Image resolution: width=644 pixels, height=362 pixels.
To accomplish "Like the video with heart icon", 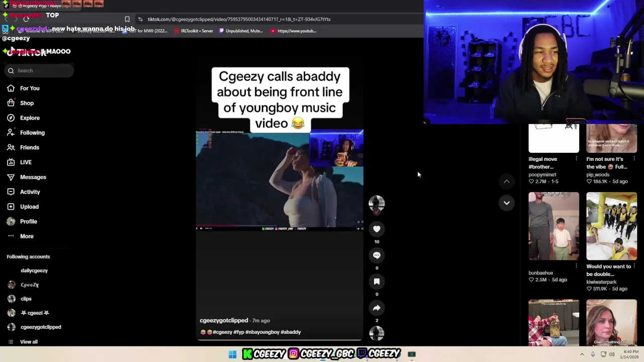I will coord(376,229).
